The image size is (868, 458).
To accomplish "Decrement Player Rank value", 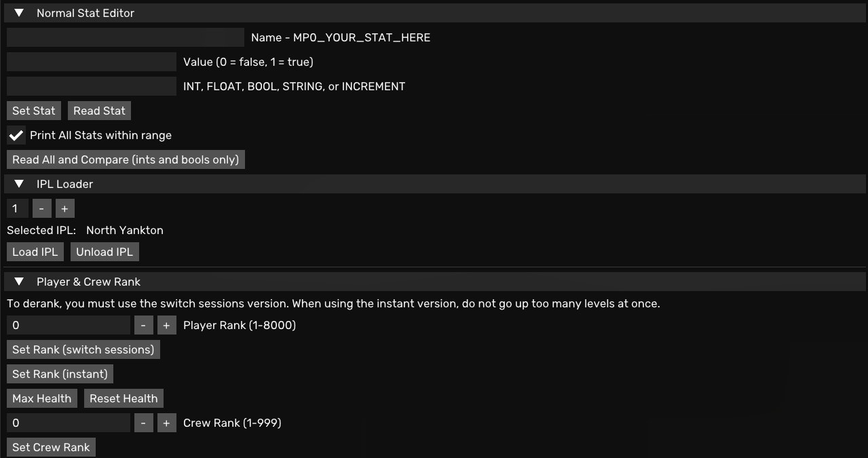I will click(143, 325).
